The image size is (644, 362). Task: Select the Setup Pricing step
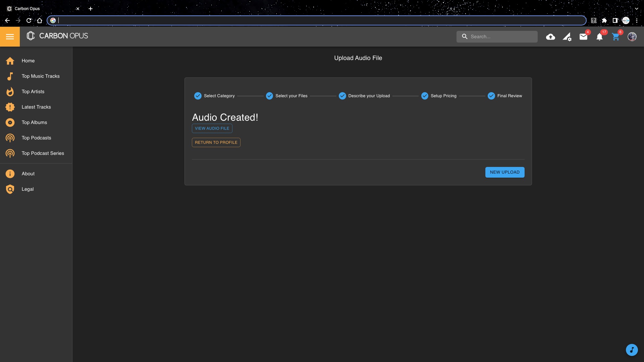click(x=443, y=96)
